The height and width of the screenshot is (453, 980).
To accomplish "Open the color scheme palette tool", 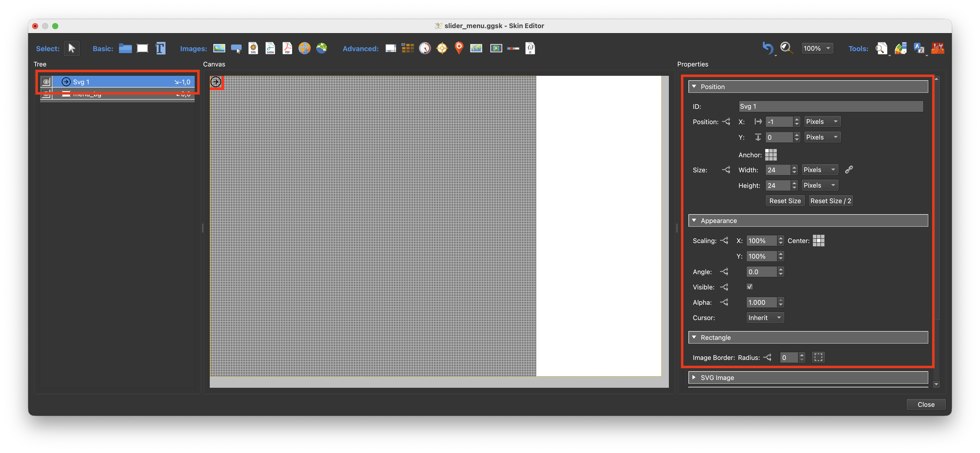I will coord(900,48).
